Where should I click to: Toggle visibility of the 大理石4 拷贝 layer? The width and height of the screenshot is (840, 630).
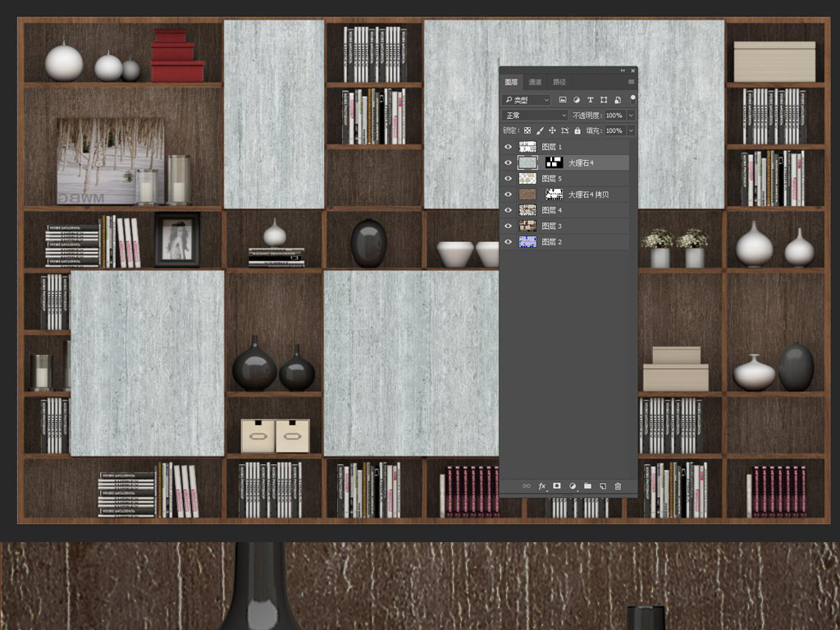click(x=509, y=194)
